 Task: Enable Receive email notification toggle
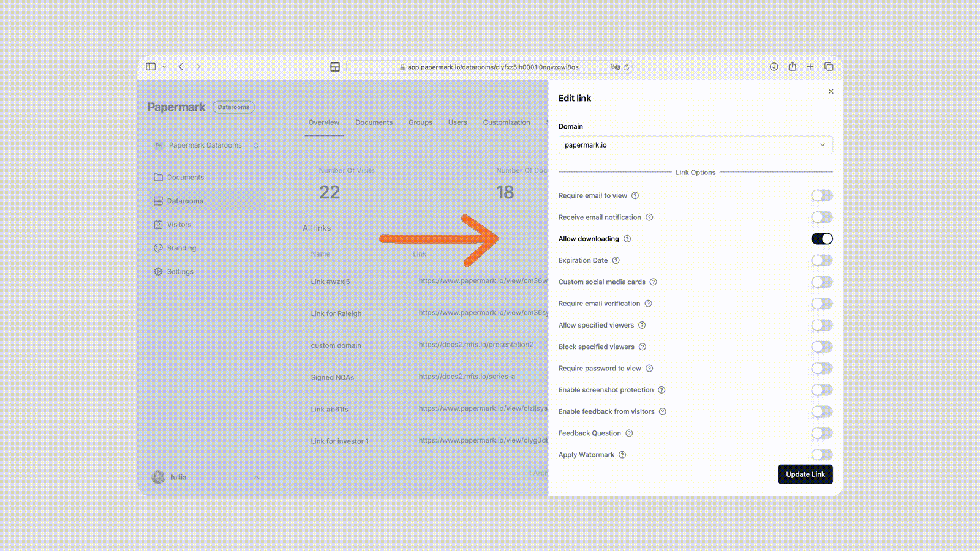pos(822,217)
